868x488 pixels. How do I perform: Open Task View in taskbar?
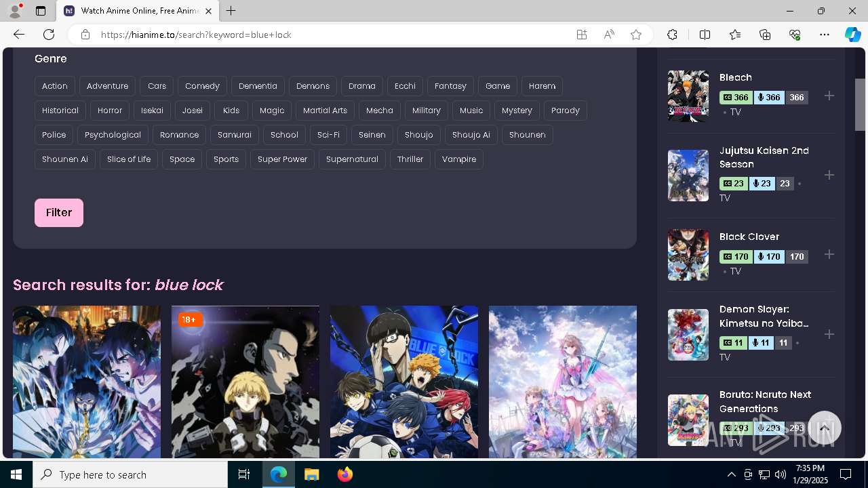244,474
